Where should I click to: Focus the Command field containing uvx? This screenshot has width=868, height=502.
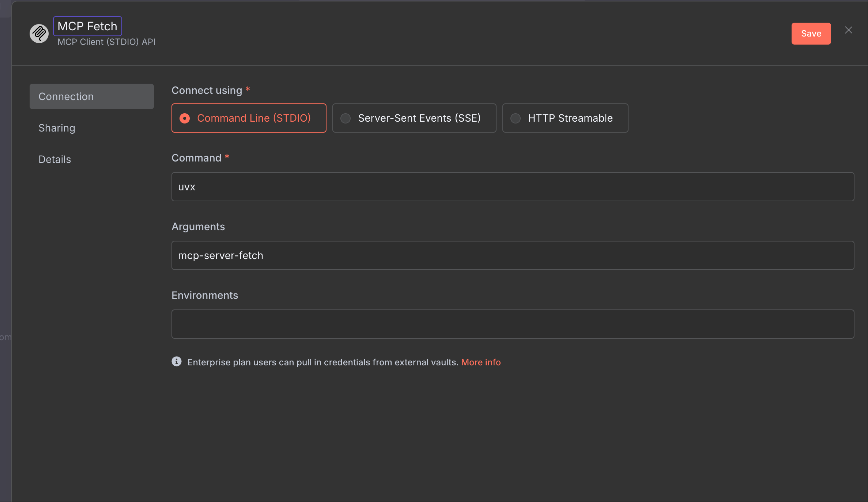[513, 187]
